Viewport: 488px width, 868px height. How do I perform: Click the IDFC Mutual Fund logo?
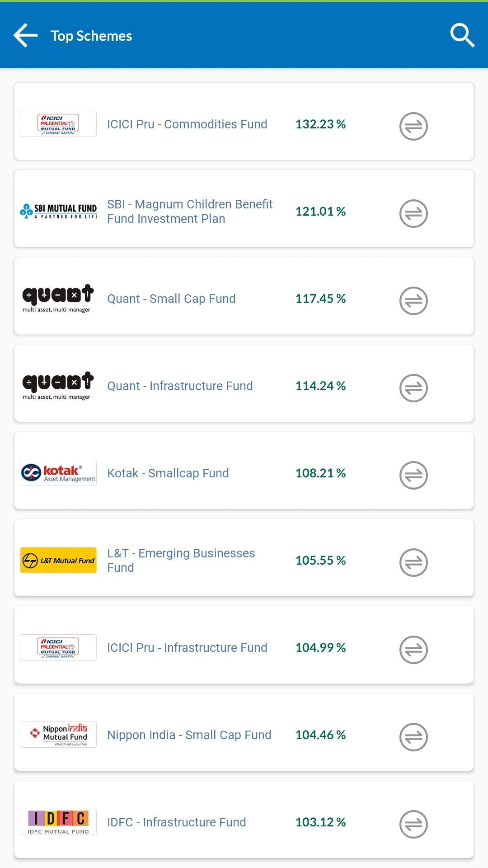(x=58, y=822)
